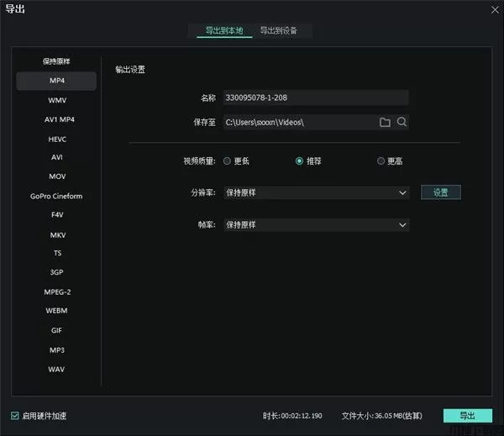Select the TS format
504x436 pixels.
coord(57,253)
